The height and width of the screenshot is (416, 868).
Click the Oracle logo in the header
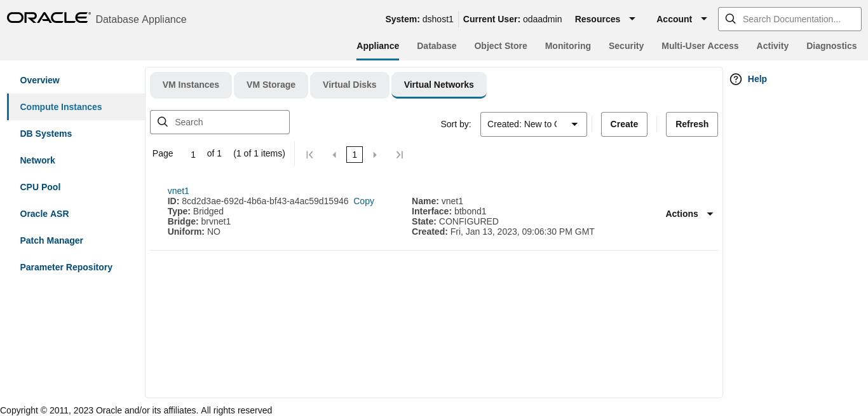(x=48, y=17)
